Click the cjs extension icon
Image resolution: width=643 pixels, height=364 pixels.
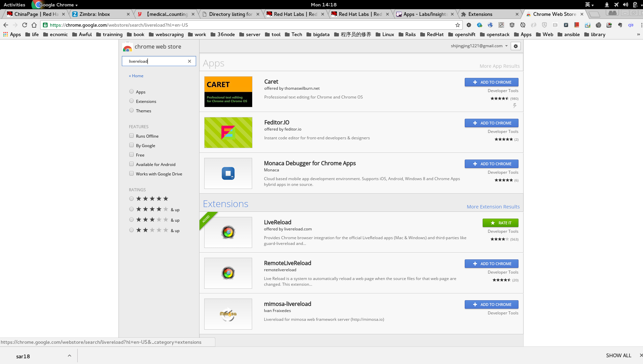[631, 25]
